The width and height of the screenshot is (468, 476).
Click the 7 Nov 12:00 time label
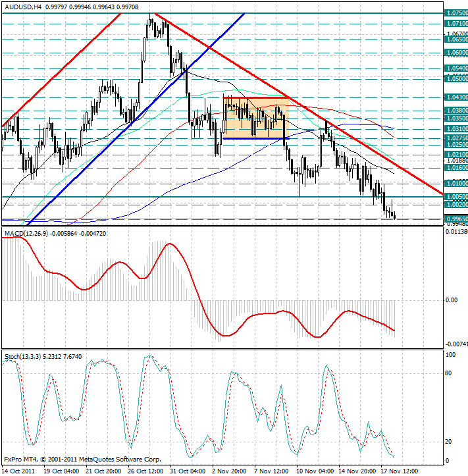click(271, 471)
